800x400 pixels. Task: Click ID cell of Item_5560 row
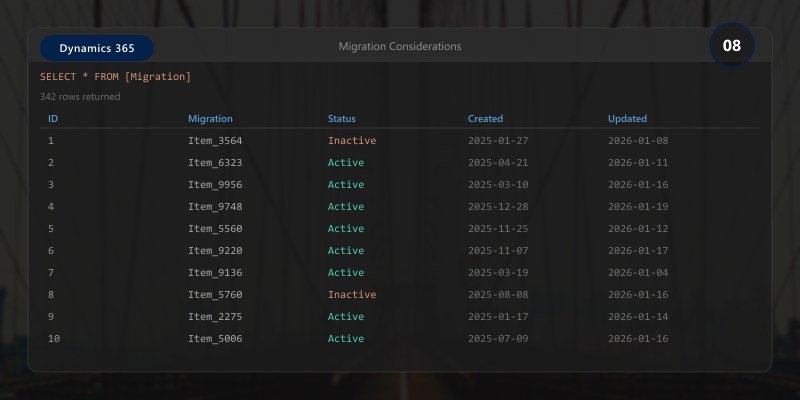51,228
